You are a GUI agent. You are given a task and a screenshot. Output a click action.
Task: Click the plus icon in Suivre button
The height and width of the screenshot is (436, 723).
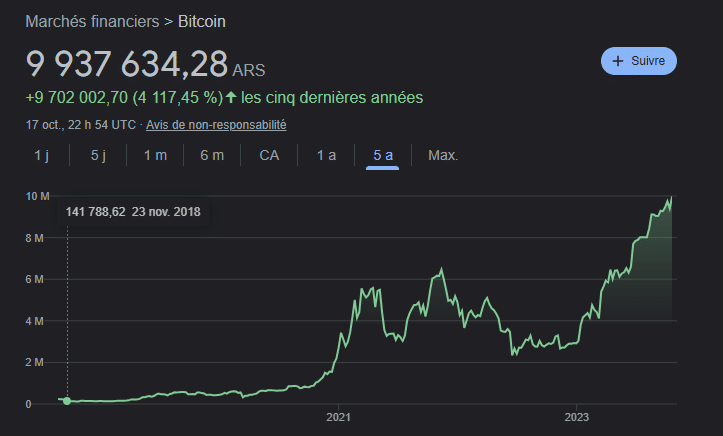point(617,61)
